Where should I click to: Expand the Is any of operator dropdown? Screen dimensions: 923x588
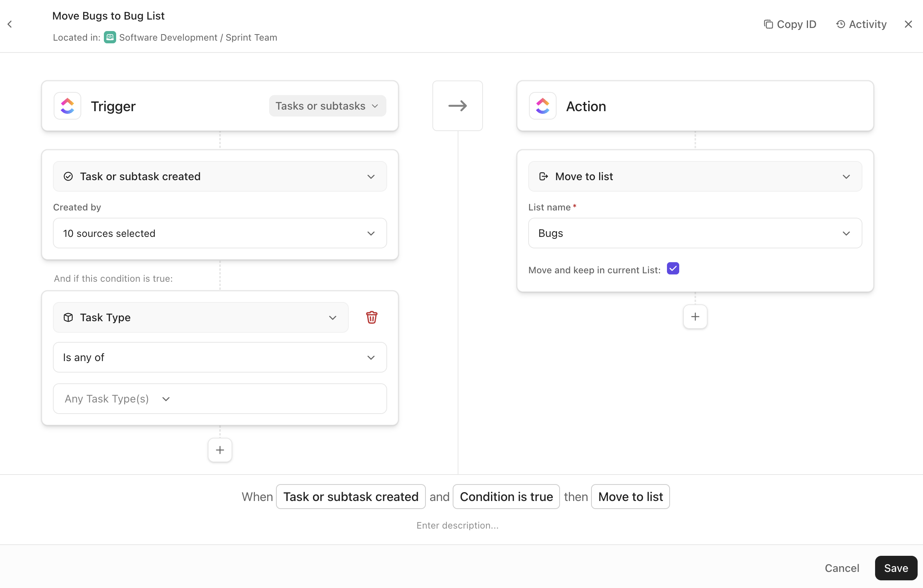point(220,357)
